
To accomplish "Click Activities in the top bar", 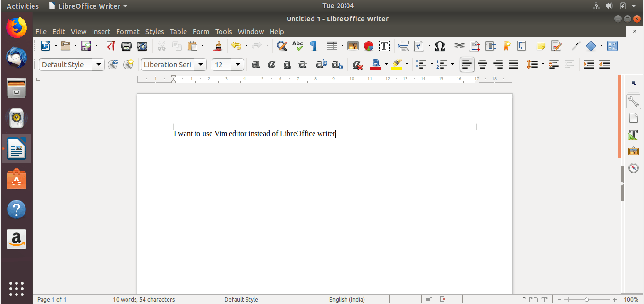I will click(x=23, y=6).
